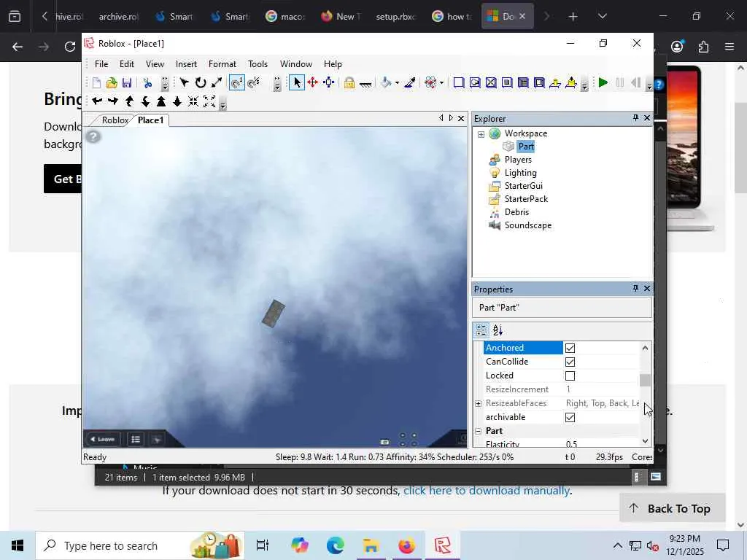Image resolution: width=747 pixels, height=560 pixels.
Task: Switch to the 1/5 stud grid icon
Action: point(254,83)
